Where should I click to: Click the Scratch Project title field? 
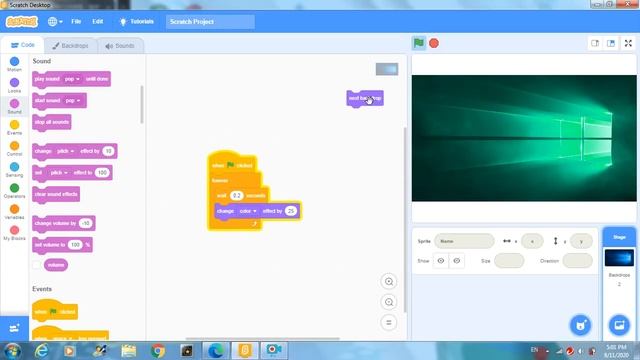click(x=210, y=22)
